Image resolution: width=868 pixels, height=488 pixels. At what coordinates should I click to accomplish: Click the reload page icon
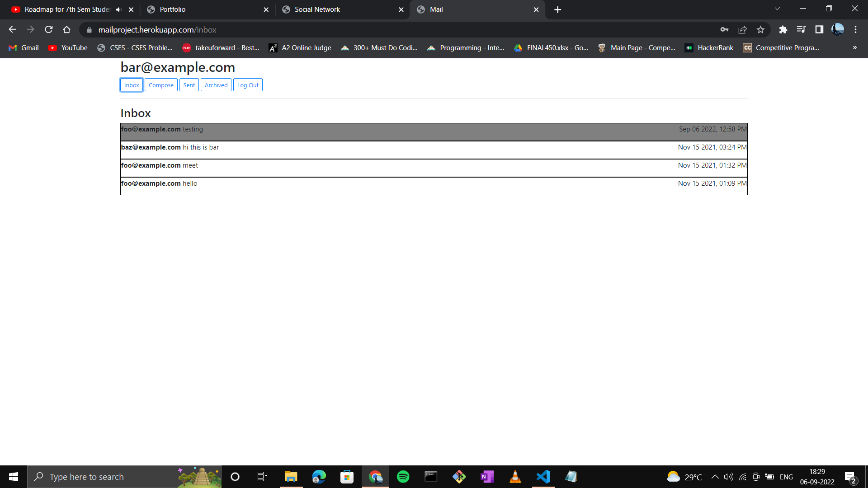[48, 29]
